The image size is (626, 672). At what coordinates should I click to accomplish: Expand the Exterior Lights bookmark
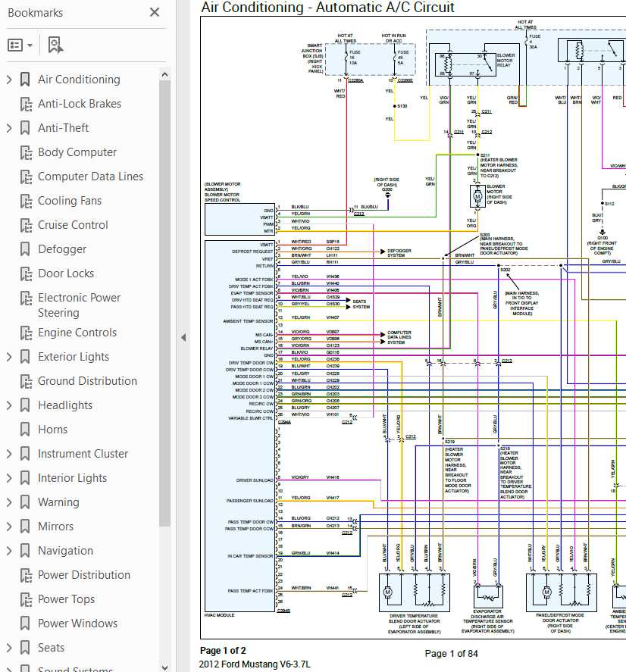(9, 357)
